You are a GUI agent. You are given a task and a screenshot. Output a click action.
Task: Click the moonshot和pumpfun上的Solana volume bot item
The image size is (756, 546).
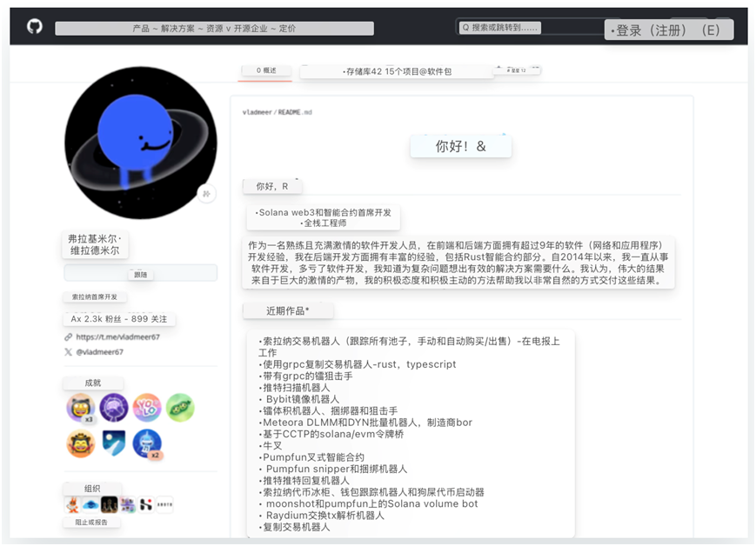368,503
